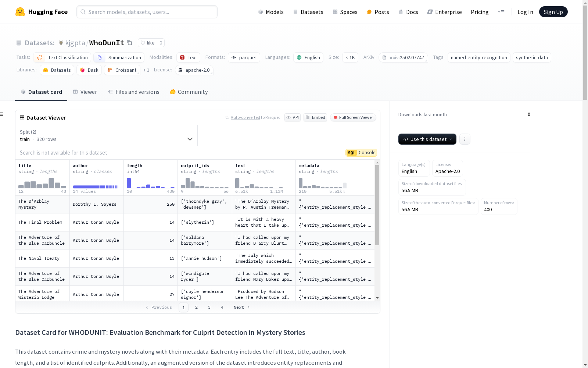The image size is (588, 368).
Task: Select the Text Classification task tag
Action: point(62,57)
